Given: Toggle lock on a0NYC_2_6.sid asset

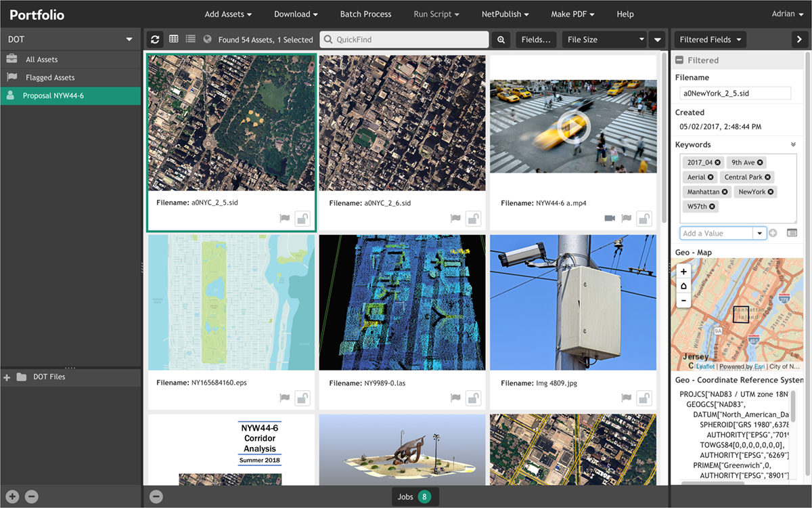Looking at the screenshot, I should tap(473, 218).
